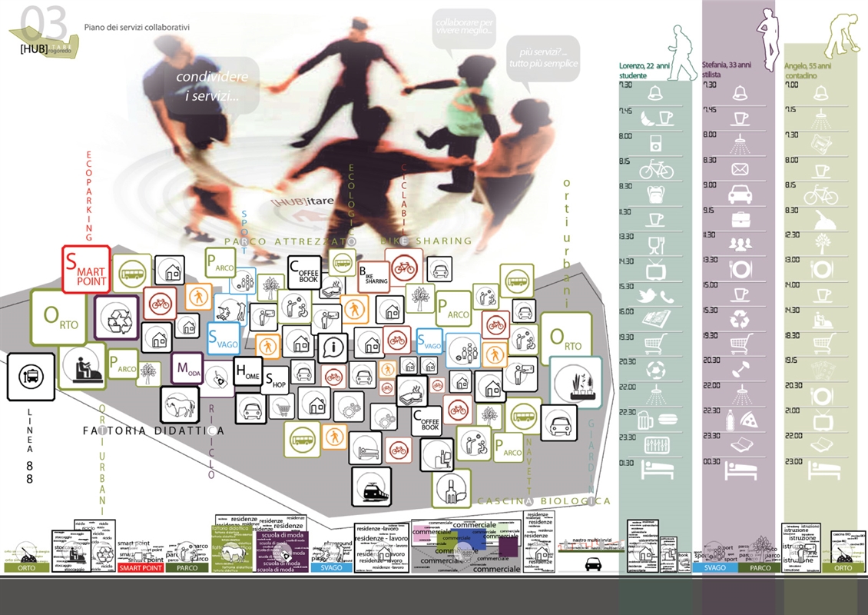868x615 pixels.
Task: Select the 'condividere i servizi...' speech bubble
Action: click(213, 86)
